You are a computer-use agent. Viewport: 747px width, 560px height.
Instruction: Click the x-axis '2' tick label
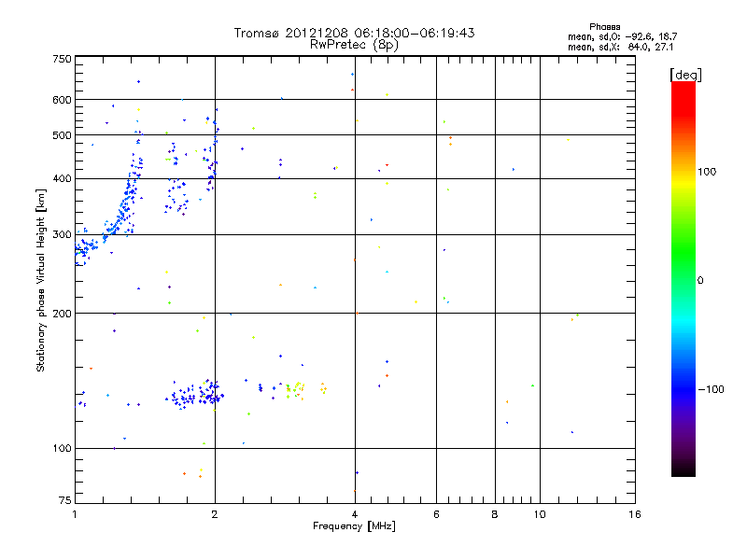click(x=215, y=514)
